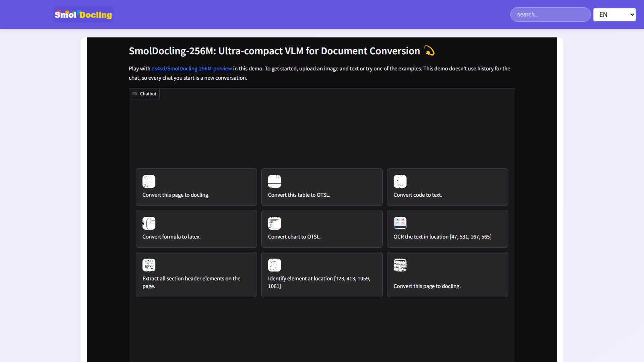
Task: Click the Convert chart to OTSL thumbnail
Action: (x=275, y=223)
